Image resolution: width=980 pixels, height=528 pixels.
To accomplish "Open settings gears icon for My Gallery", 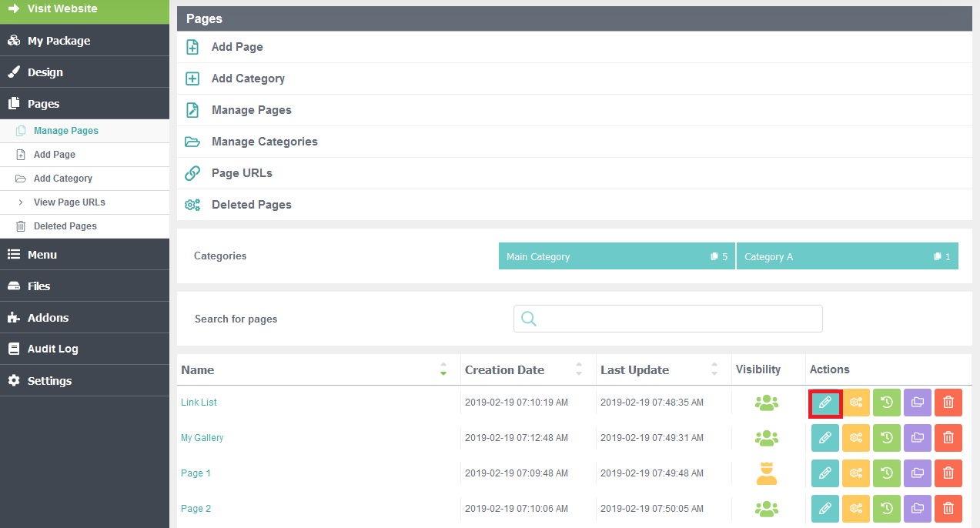I will [x=855, y=438].
